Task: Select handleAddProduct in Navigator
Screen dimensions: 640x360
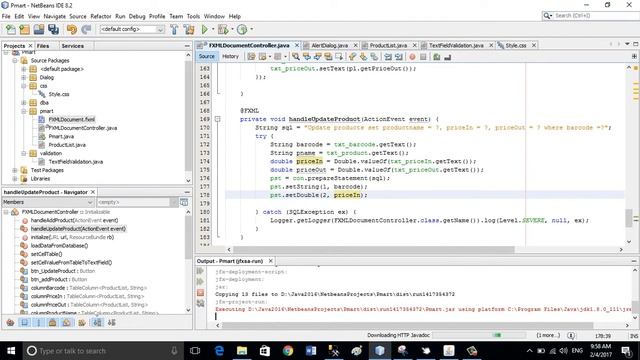Action: 74,220
